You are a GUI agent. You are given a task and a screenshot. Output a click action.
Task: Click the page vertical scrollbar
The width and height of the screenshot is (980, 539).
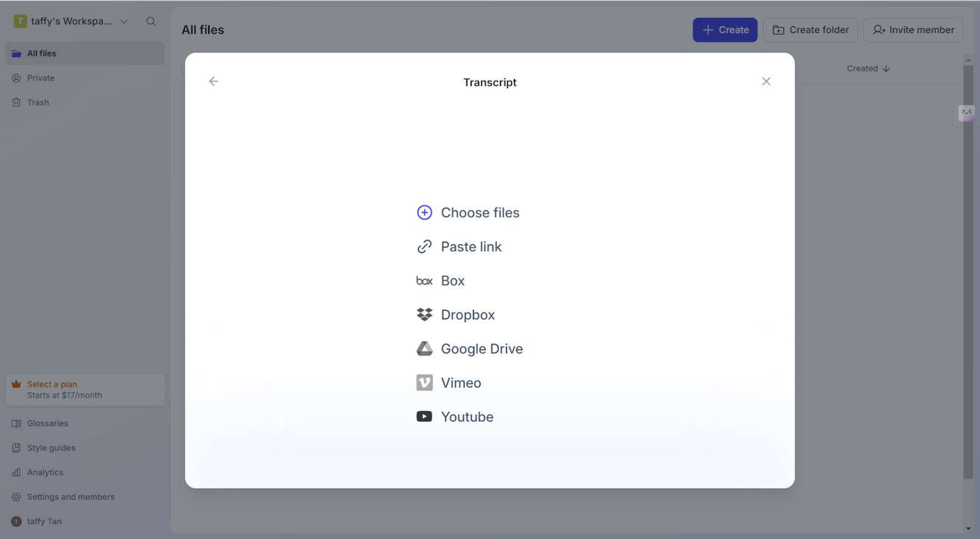pyautogui.click(x=968, y=272)
